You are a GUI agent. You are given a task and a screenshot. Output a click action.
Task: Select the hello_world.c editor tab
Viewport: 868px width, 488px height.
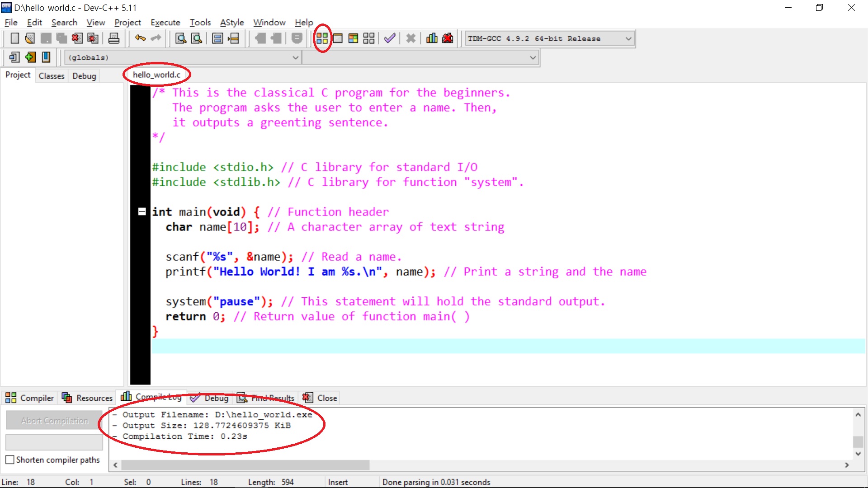click(156, 75)
